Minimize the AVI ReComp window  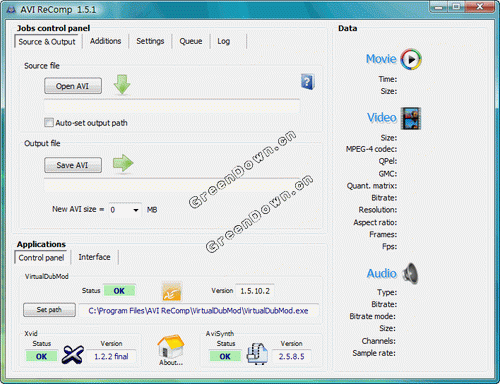click(439, 7)
